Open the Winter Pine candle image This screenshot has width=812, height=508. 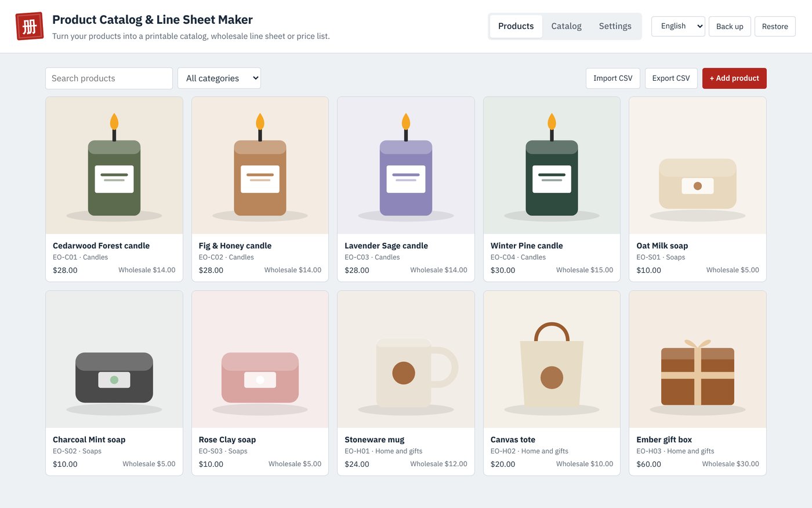[552, 165]
